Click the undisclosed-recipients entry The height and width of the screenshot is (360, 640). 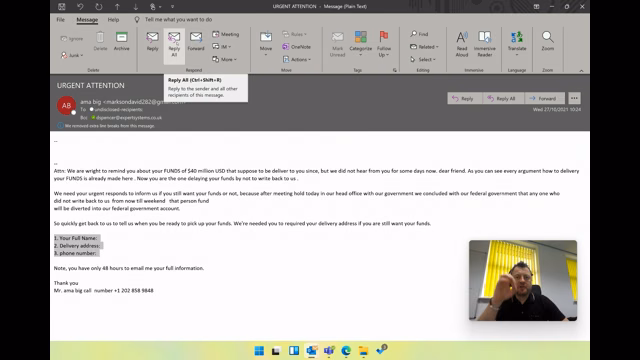pyautogui.click(x=119, y=109)
